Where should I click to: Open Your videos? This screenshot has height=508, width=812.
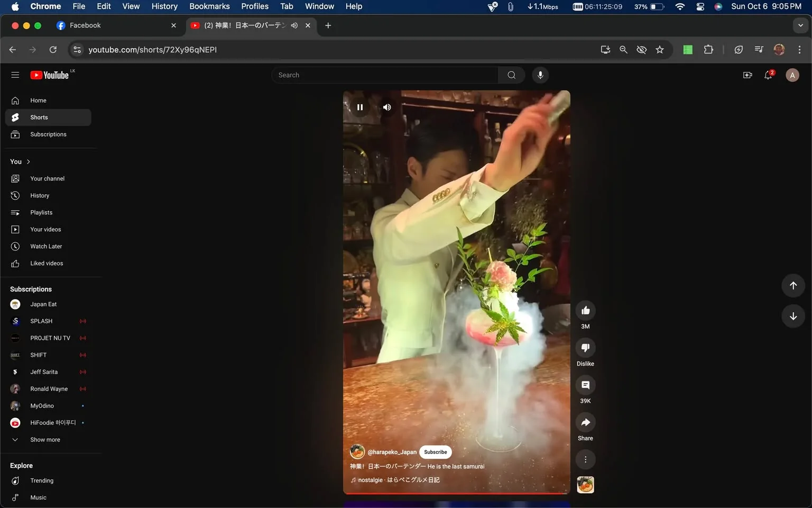(x=48, y=230)
